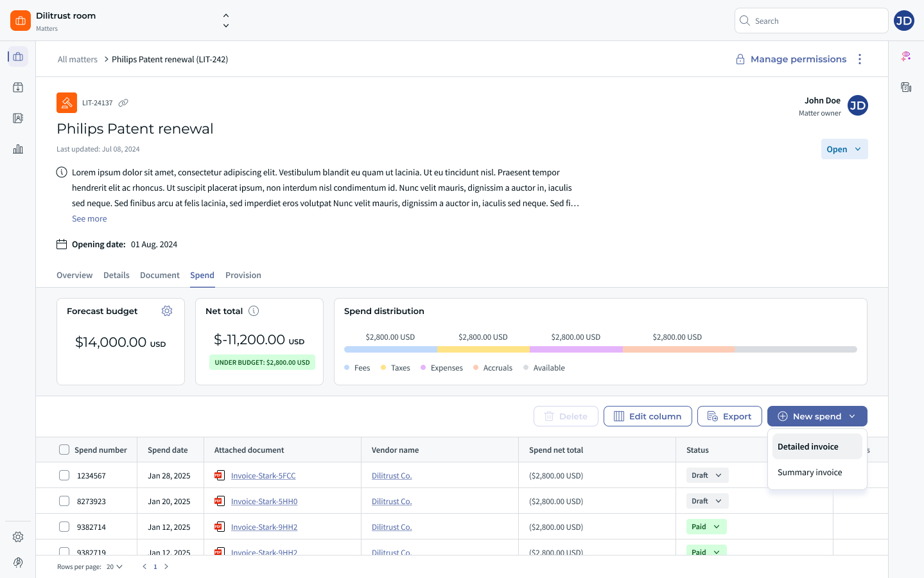The width and height of the screenshot is (924, 578).
Task: Click the Export button
Action: coord(729,416)
